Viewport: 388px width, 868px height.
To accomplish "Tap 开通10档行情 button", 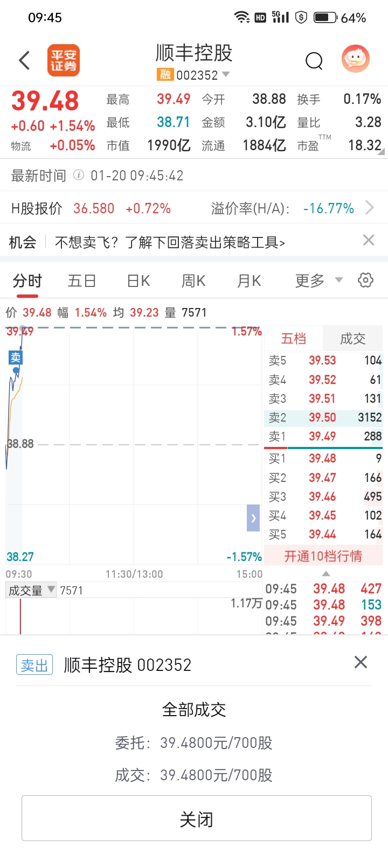I will click(323, 556).
